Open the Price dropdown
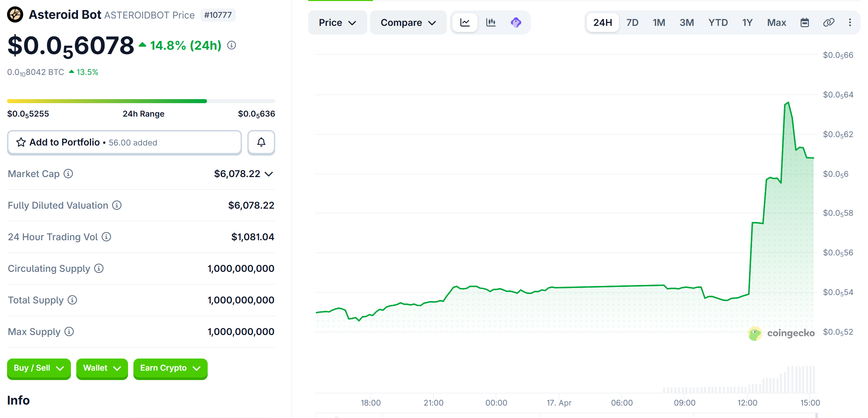This screenshot has width=868, height=418. [x=337, y=23]
